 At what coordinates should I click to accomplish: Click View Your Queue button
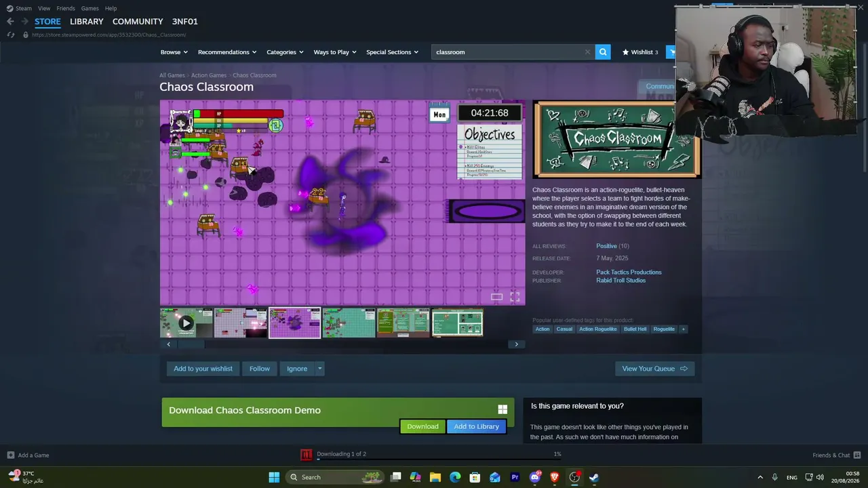[x=654, y=369]
